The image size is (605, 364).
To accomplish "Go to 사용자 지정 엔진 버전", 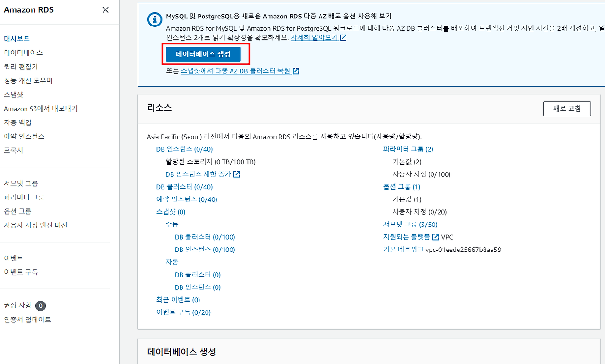I will (x=36, y=225).
